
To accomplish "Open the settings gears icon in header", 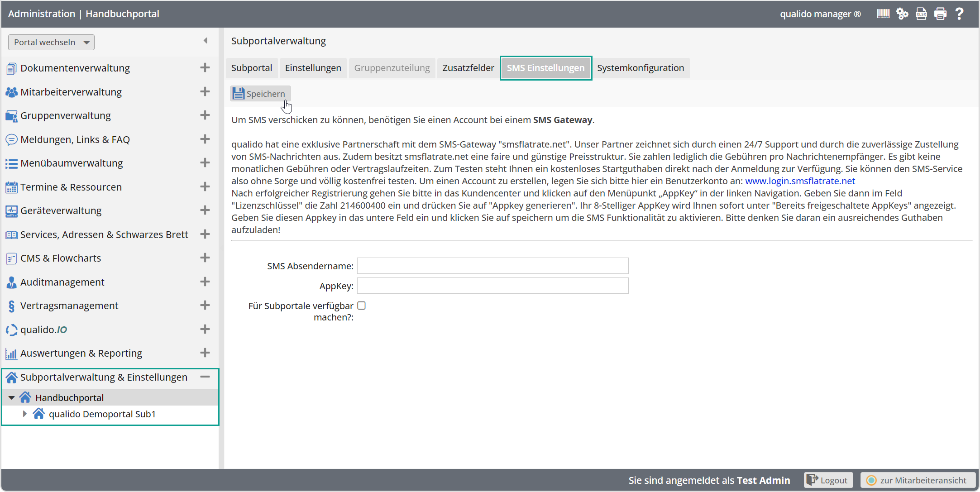I will pyautogui.click(x=902, y=14).
